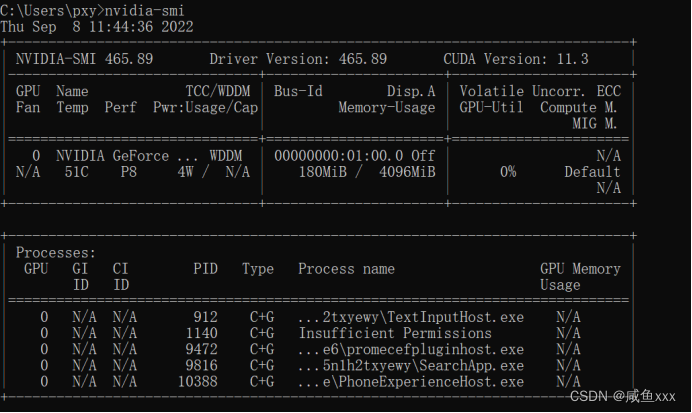Select the Perf header label

120,107
